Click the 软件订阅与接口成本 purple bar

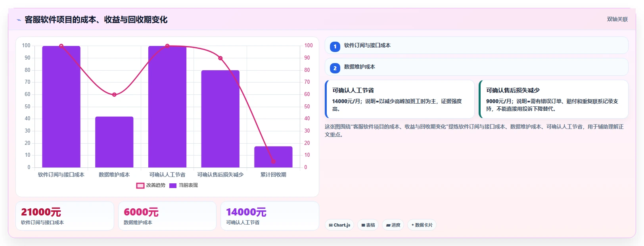[x=61, y=107]
